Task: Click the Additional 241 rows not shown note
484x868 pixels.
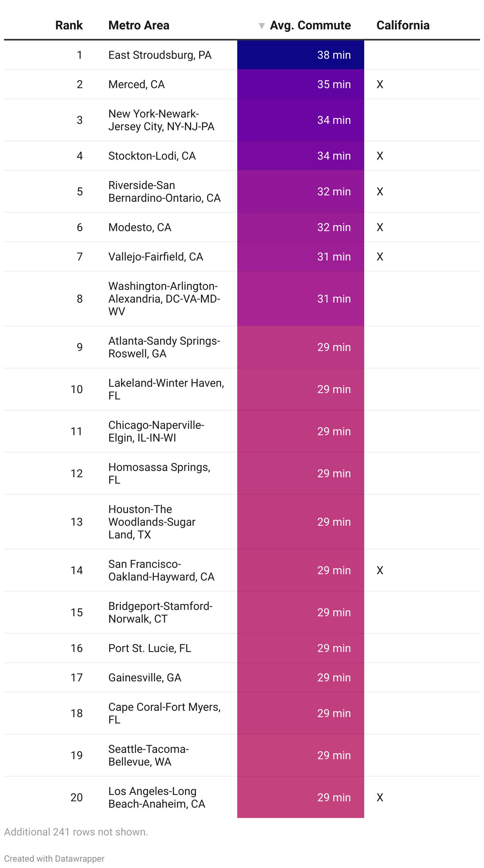Action: coord(76,832)
